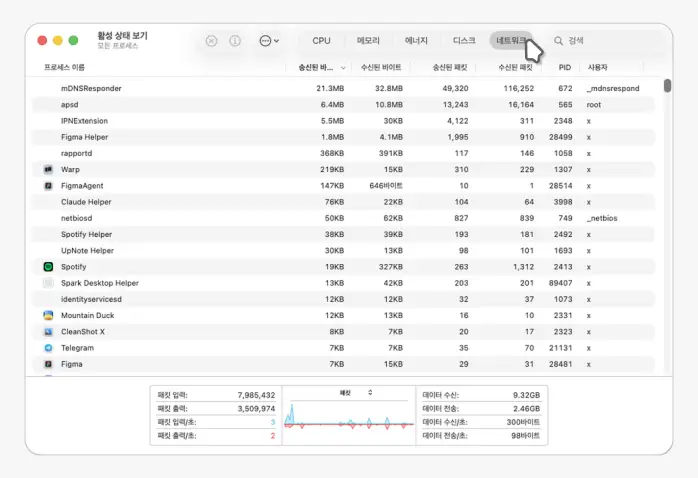
Task: Switch to the CPU tab
Action: (x=321, y=41)
